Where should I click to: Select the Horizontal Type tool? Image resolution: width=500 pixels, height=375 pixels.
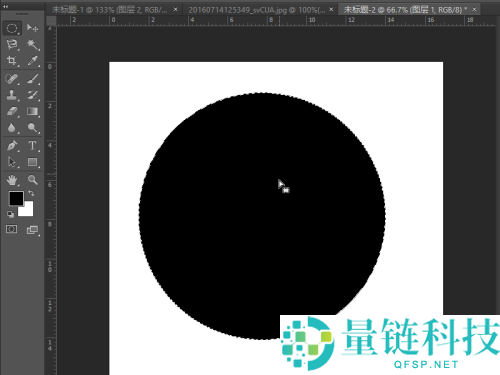pyautogui.click(x=32, y=146)
